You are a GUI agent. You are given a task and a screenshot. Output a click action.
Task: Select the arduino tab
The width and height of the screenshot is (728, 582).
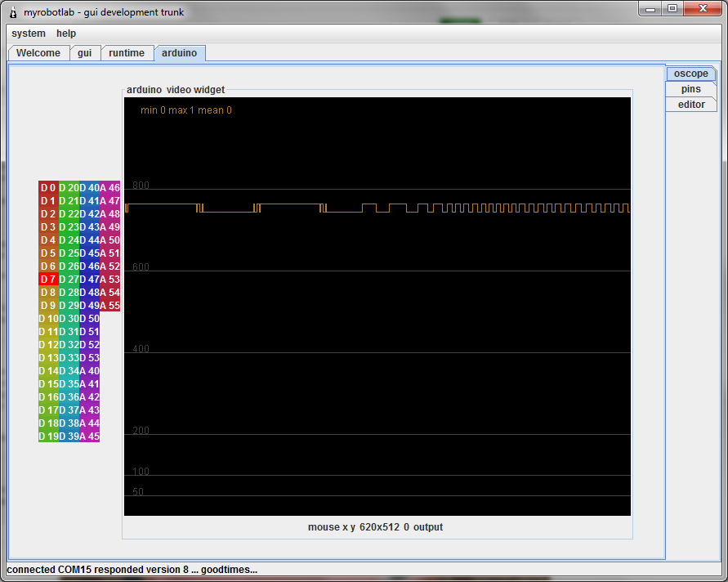tap(179, 53)
